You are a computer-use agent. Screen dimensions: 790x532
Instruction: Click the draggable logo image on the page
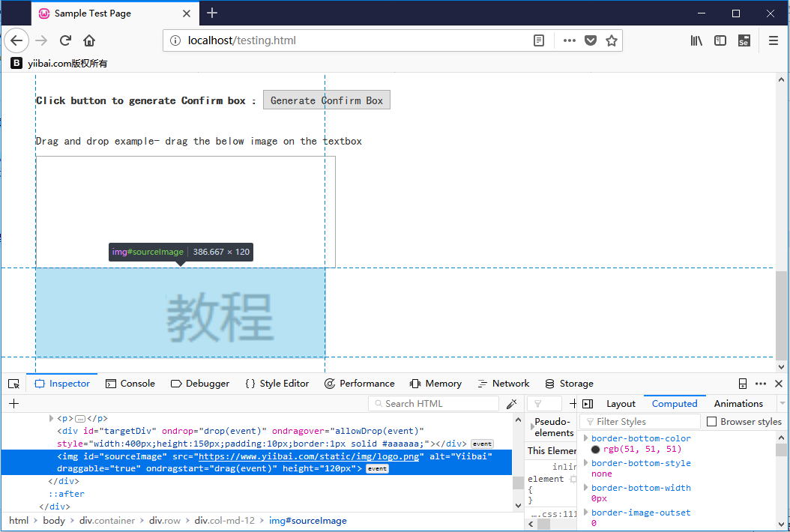[181, 312]
